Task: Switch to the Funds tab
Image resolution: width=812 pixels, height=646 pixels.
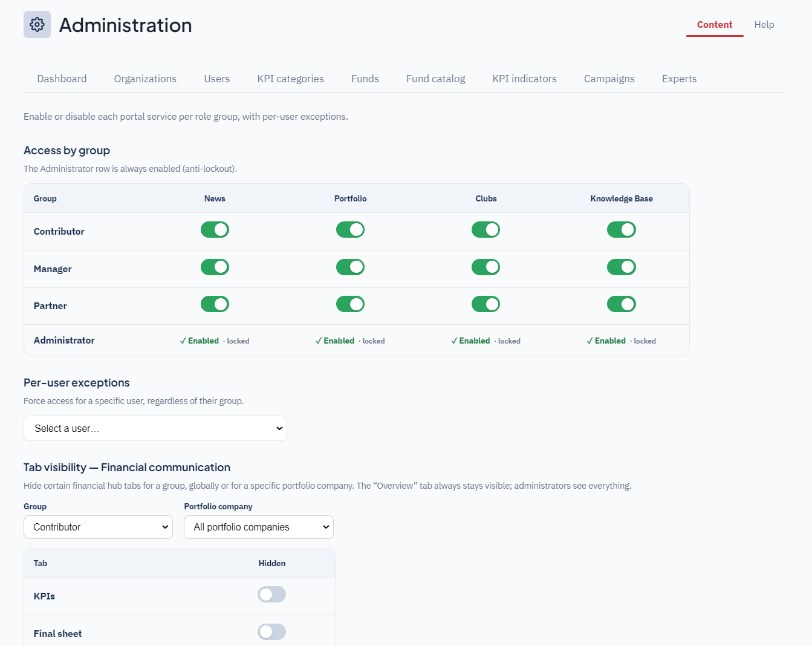Action: pyautogui.click(x=365, y=79)
